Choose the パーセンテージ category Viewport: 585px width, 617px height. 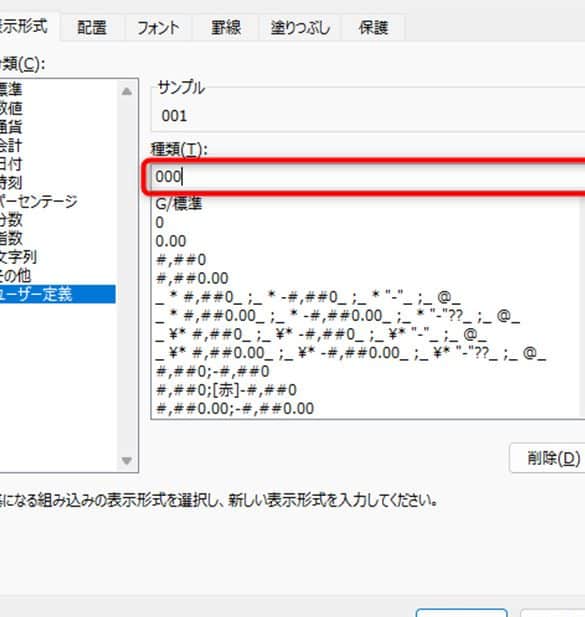click(39, 201)
